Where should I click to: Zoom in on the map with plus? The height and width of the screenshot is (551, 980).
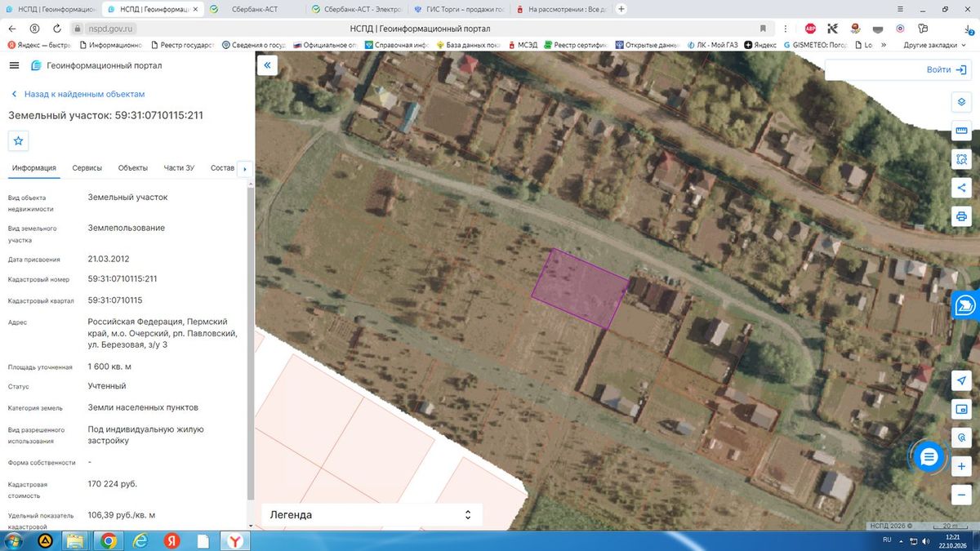point(961,466)
